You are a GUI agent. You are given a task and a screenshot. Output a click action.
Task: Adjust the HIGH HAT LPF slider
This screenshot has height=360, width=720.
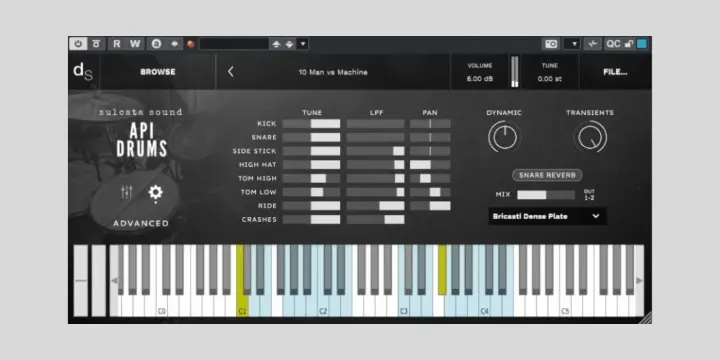[x=376, y=164]
